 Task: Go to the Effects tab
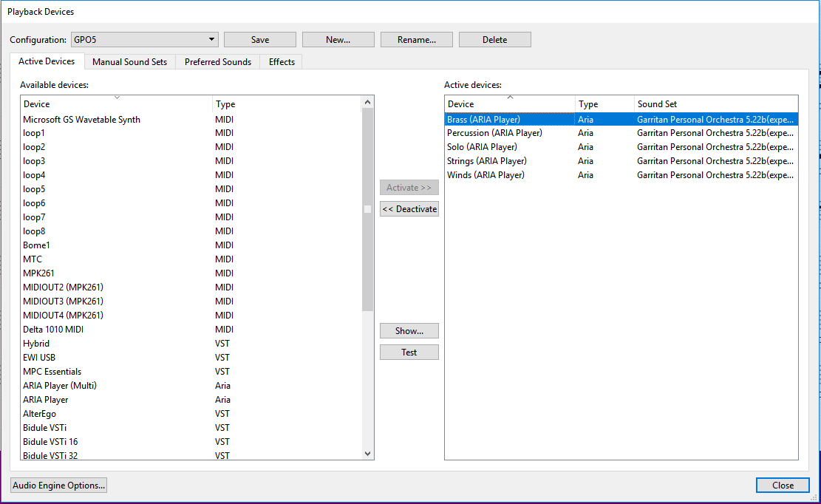[x=282, y=62]
